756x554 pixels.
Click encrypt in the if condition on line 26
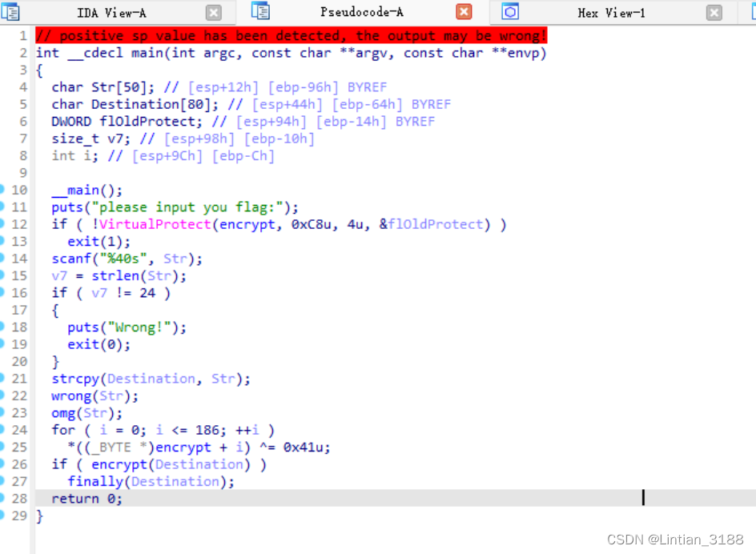click(119, 464)
